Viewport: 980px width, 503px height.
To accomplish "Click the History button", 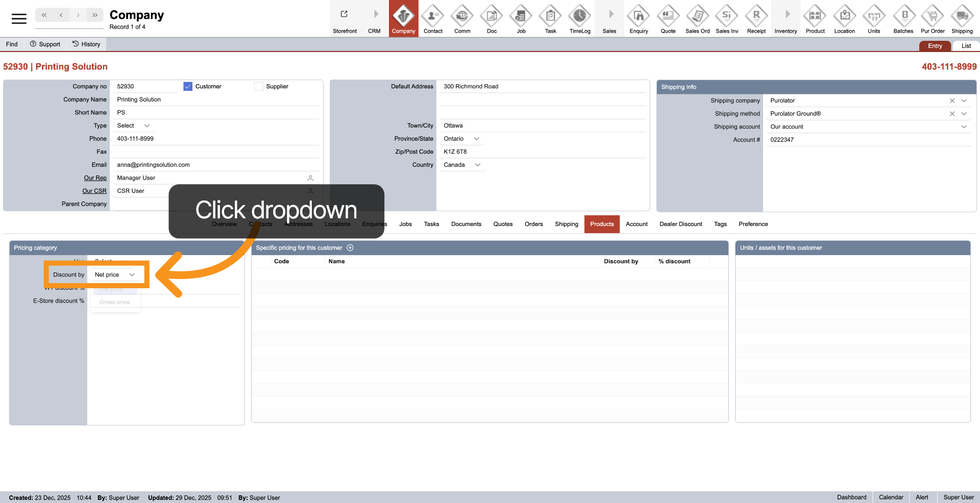I will click(86, 44).
